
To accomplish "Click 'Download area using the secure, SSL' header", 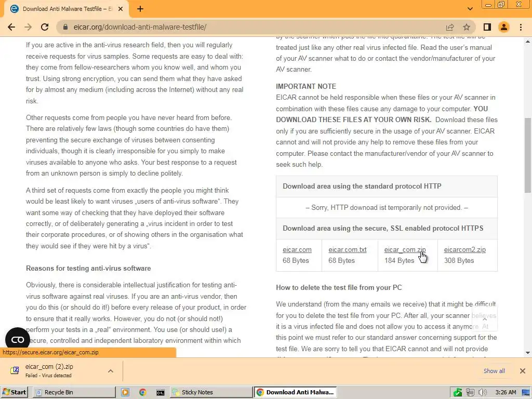I will pos(383,229).
